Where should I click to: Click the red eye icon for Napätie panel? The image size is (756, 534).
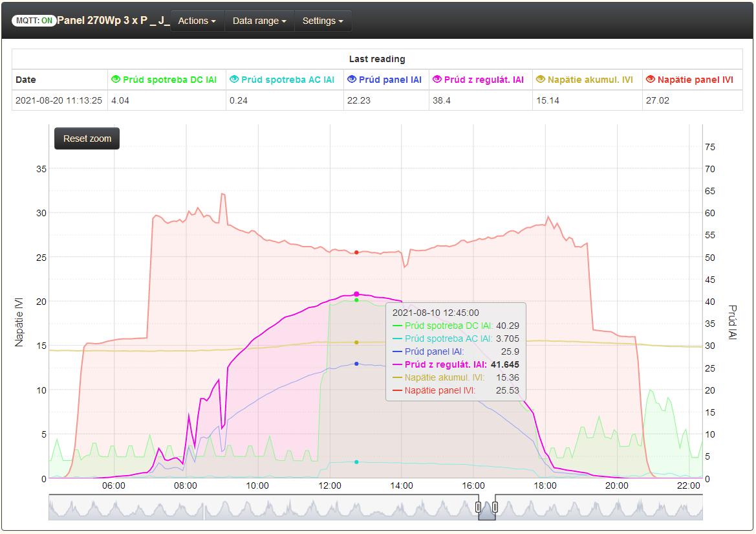651,80
